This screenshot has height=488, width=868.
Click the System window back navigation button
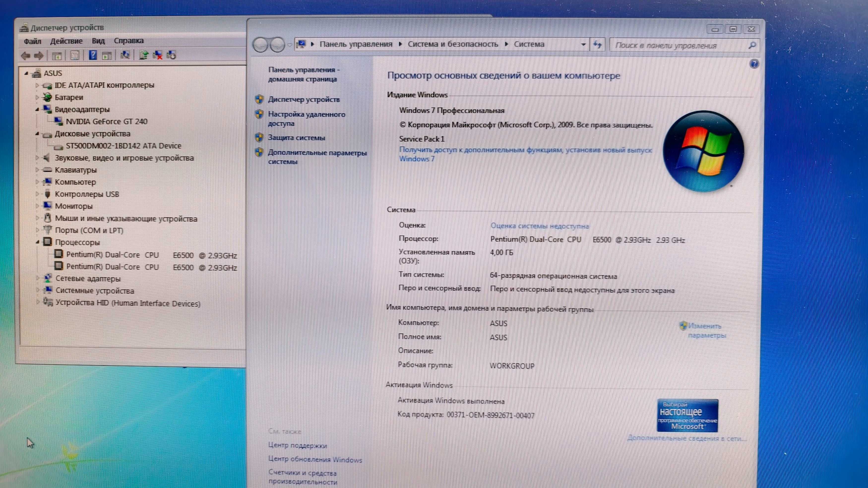click(x=260, y=45)
